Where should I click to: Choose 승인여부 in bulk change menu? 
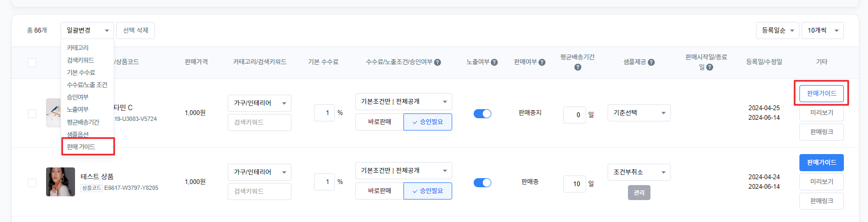tap(78, 97)
